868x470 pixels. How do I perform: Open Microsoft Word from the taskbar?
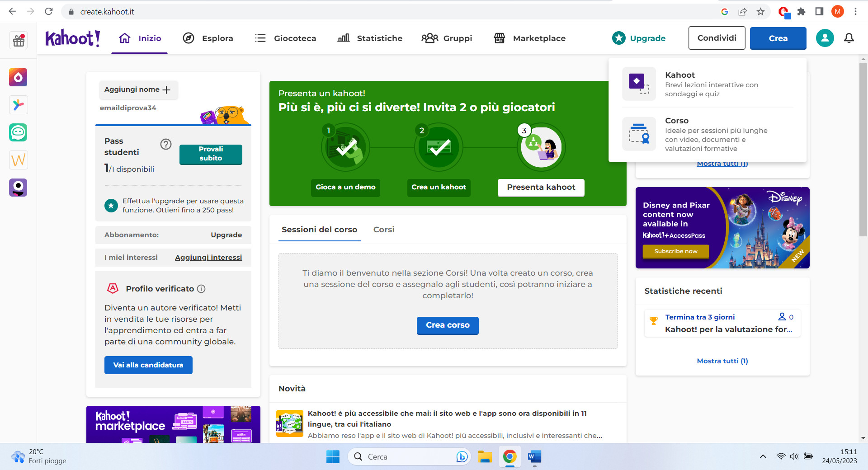tap(534, 457)
